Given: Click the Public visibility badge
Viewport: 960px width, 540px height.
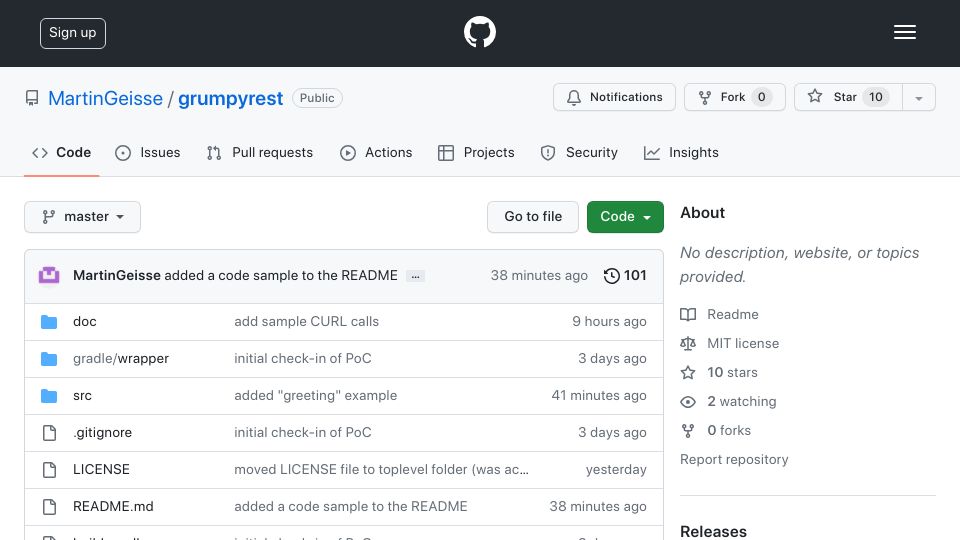Looking at the screenshot, I should tap(317, 98).
